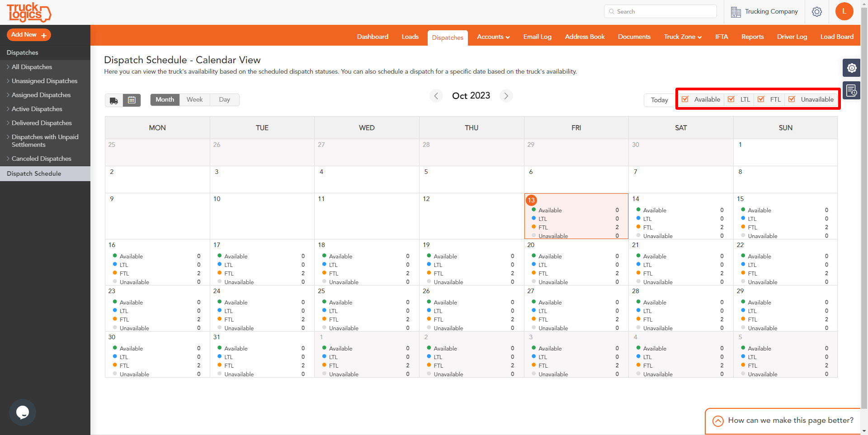The height and width of the screenshot is (435, 868).
Task: Click inside the Search field
Action: coord(660,11)
